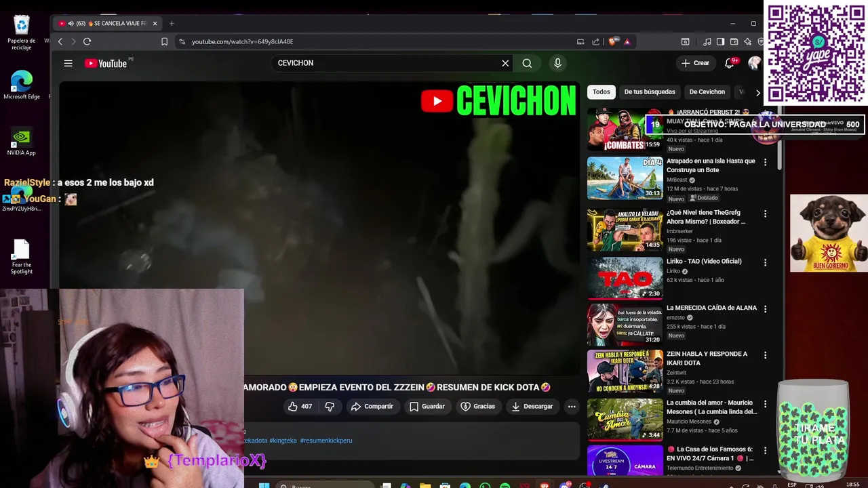Open the picture-in-picture icon in the address bar
The height and width of the screenshot is (488, 868).
(580, 41)
